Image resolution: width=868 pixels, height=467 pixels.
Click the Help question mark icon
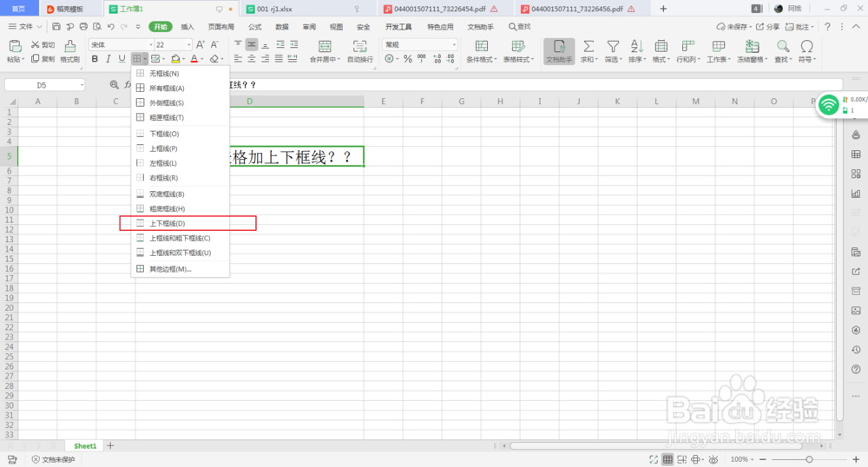pyautogui.click(x=827, y=27)
